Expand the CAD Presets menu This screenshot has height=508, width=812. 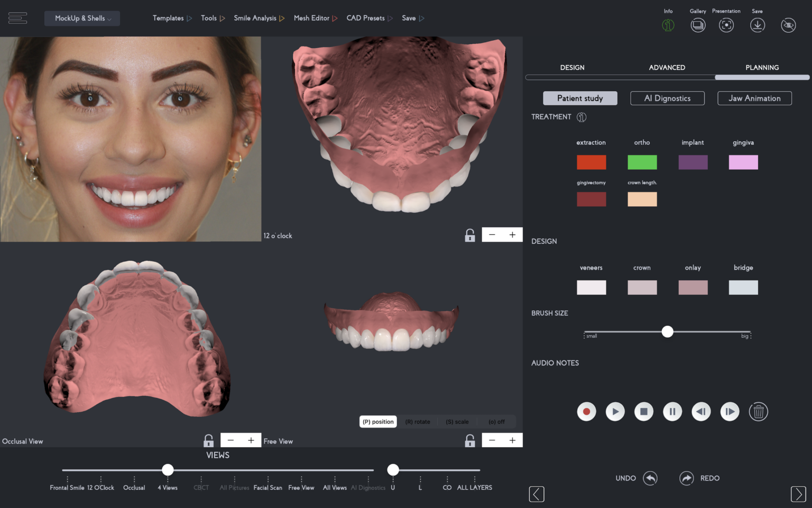(x=390, y=17)
